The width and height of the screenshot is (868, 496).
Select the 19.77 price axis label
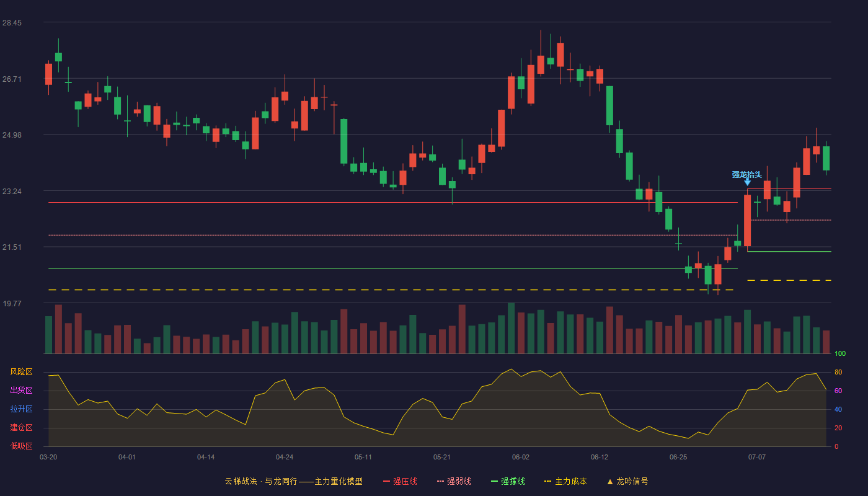12,304
